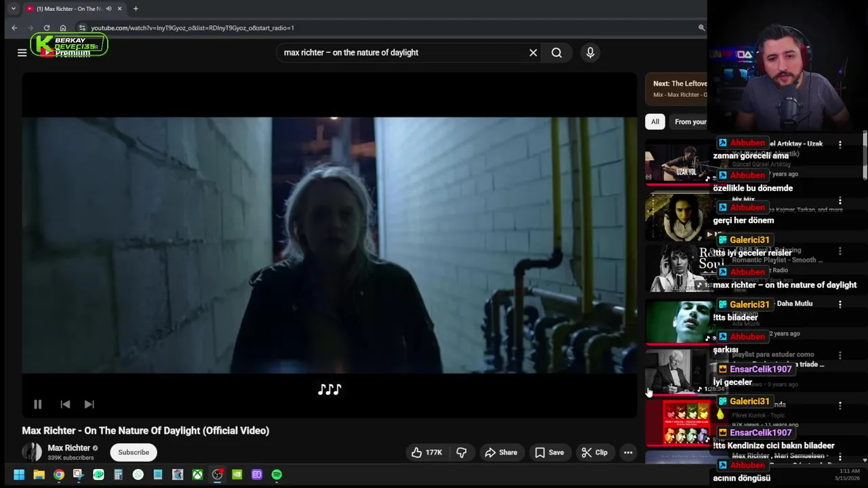Open more actions ellipsis beside Clip
This screenshot has height=488, width=868.
(628, 452)
